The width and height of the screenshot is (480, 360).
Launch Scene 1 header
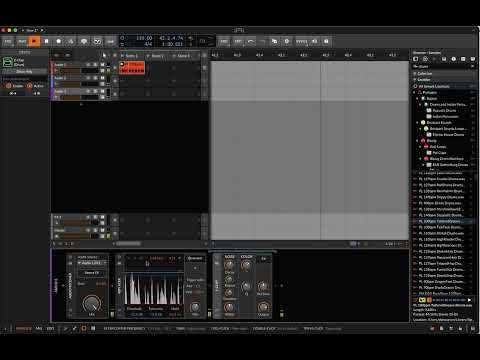tap(131, 56)
